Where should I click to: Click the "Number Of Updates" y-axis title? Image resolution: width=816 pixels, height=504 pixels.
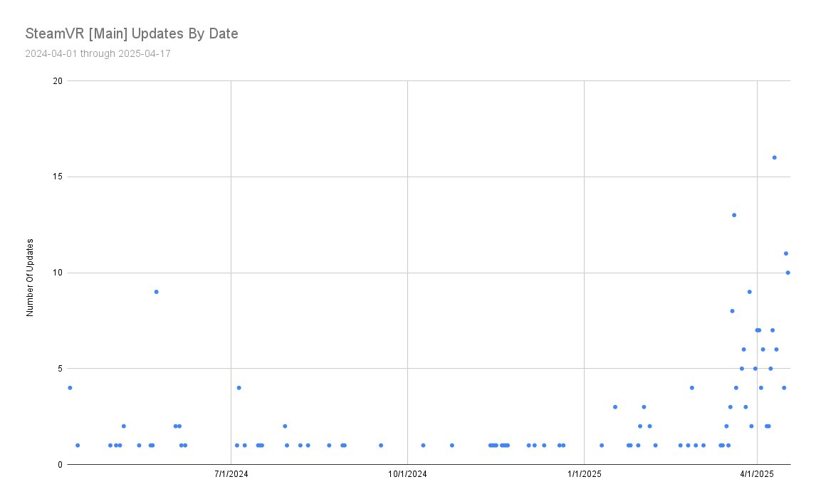[31, 273]
